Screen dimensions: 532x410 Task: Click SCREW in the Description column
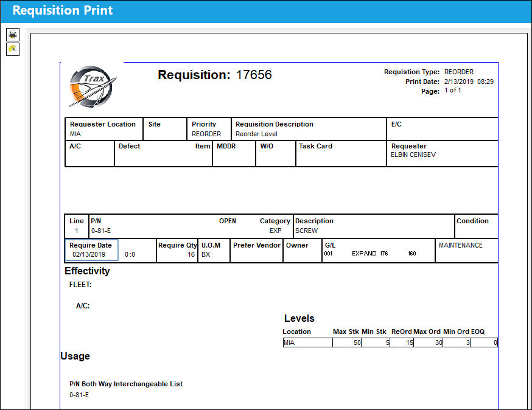click(x=306, y=231)
